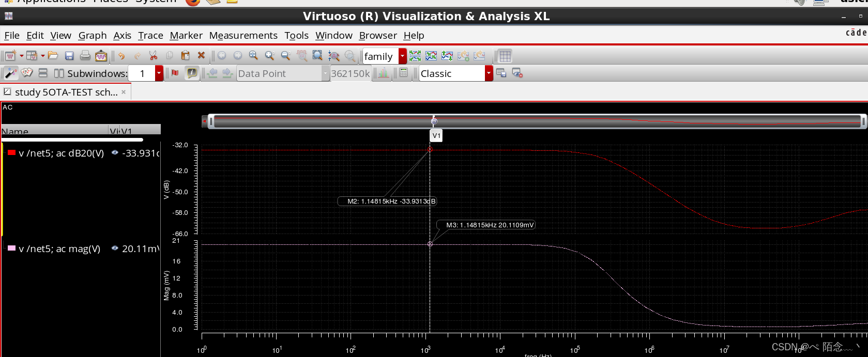Go to previous zoom
This screenshot has height=357, width=868.
click(x=222, y=56)
